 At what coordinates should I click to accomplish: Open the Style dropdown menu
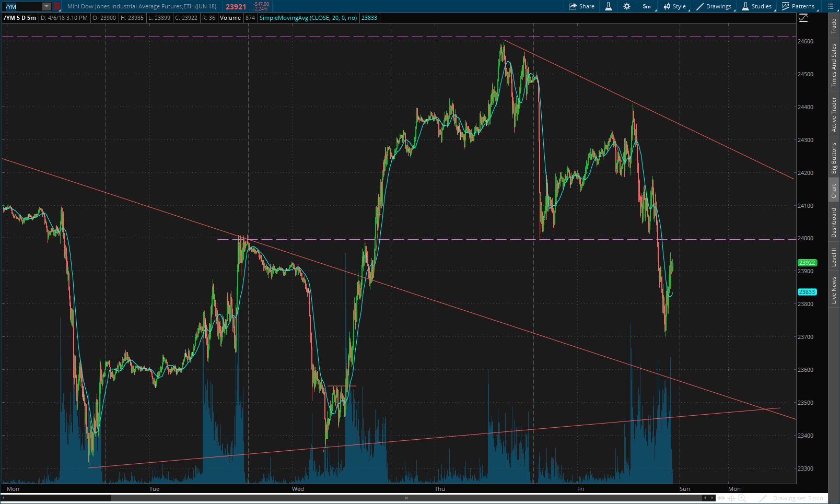pyautogui.click(x=675, y=6)
